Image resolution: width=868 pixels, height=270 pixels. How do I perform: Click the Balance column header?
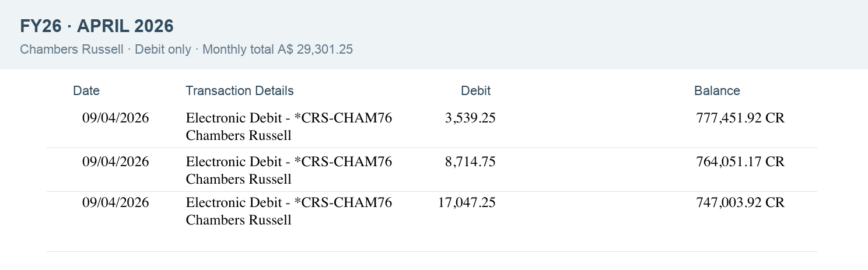pos(717,90)
